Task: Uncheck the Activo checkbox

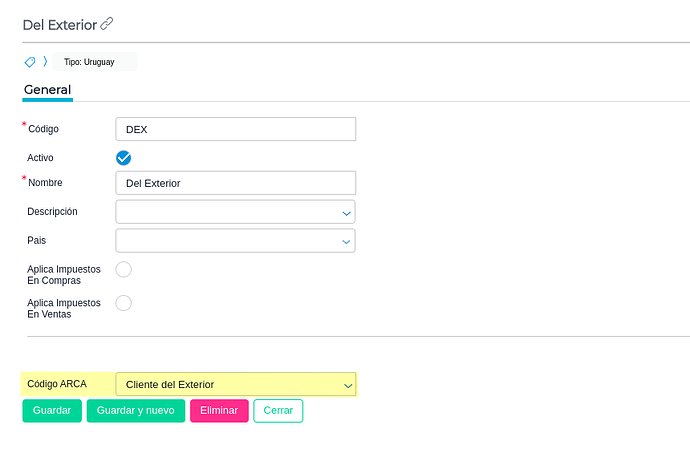Action: tap(123, 158)
